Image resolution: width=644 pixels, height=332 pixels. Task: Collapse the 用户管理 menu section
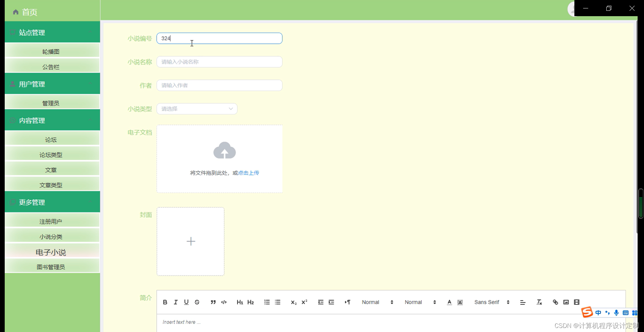[52, 84]
